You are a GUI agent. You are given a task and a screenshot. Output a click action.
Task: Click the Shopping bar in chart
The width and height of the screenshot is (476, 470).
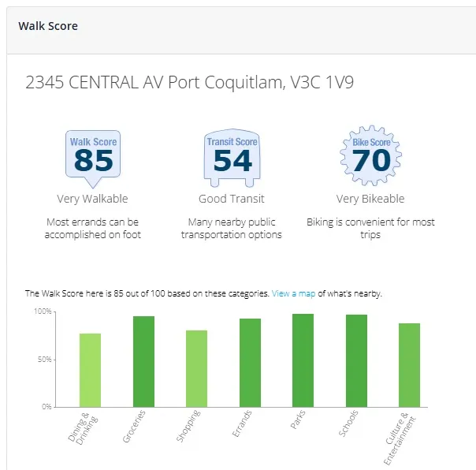click(x=196, y=368)
